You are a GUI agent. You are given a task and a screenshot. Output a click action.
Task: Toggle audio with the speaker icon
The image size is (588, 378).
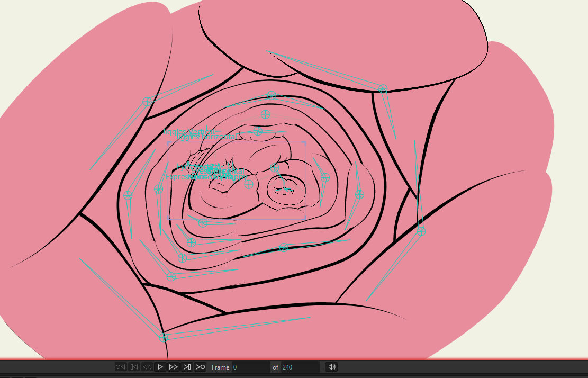click(x=331, y=367)
